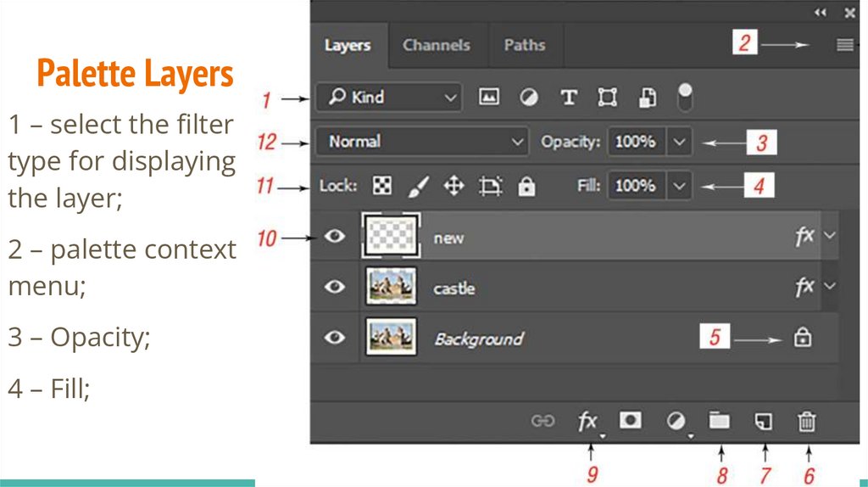Screen dimensions: 868x487
Task: Lock image pixels with brush icon
Action: pyautogui.click(x=419, y=186)
